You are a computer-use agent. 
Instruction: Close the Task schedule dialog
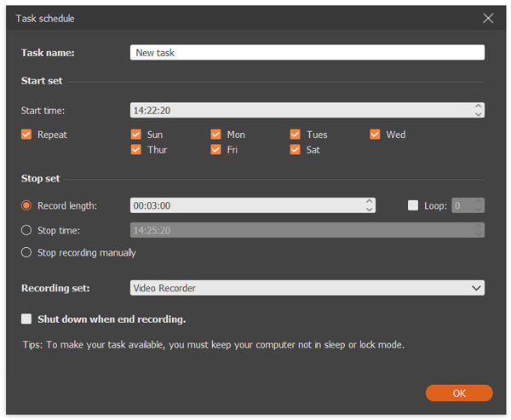(x=488, y=18)
